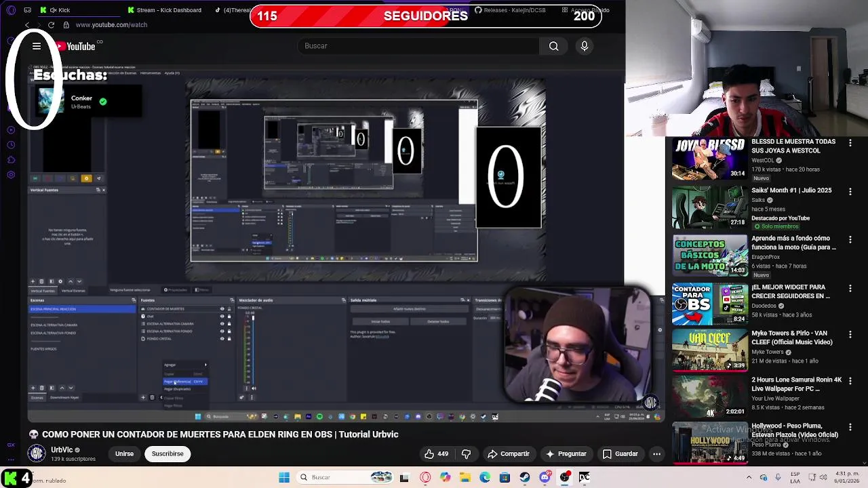Open options menu for Aprende más a fondo video
The image size is (868, 488).
[850, 240]
